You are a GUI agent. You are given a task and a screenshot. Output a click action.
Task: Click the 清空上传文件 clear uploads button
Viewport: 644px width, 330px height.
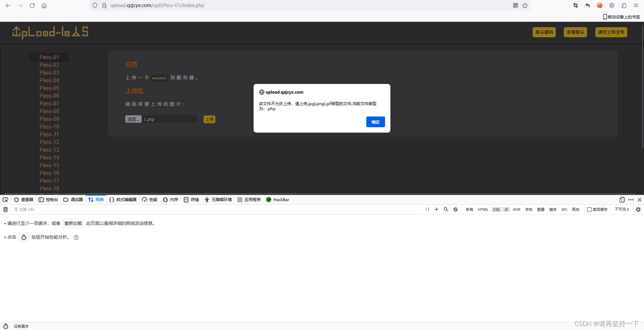(x=611, y=32)
